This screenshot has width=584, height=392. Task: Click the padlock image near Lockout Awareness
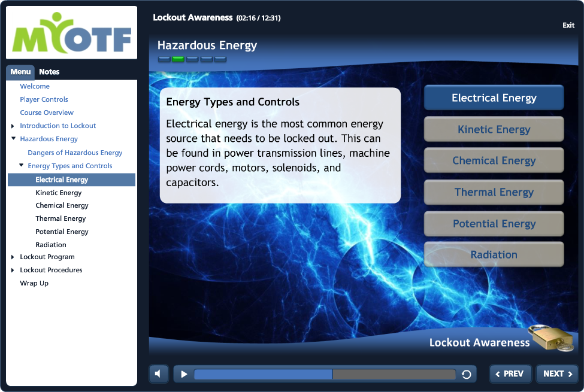click(552, 338)
